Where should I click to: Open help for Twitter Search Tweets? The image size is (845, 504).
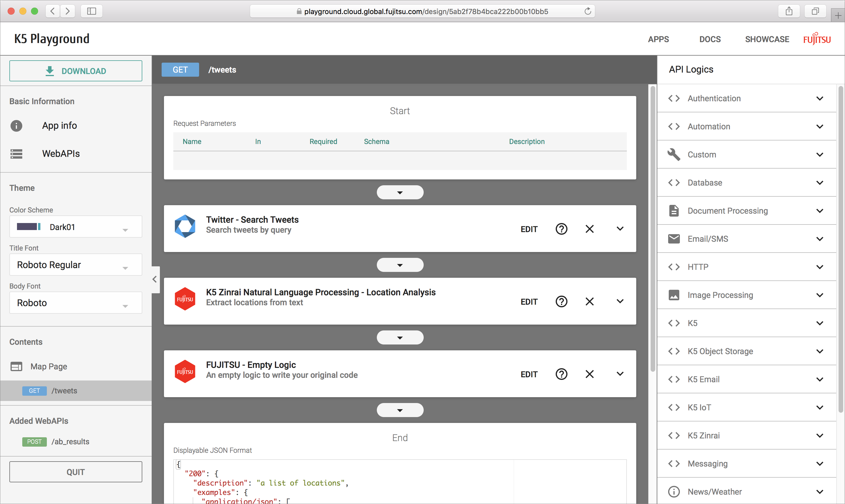tap(561, 229)
